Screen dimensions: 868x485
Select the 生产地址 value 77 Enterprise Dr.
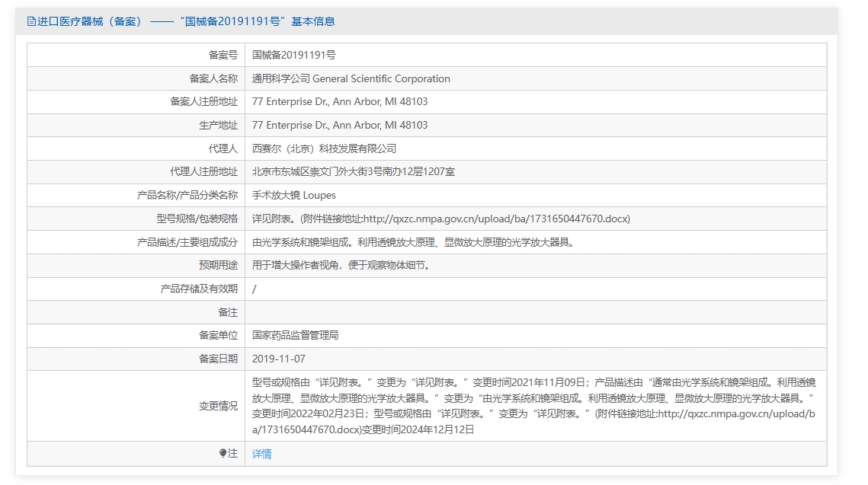click(x=340, y=126)
